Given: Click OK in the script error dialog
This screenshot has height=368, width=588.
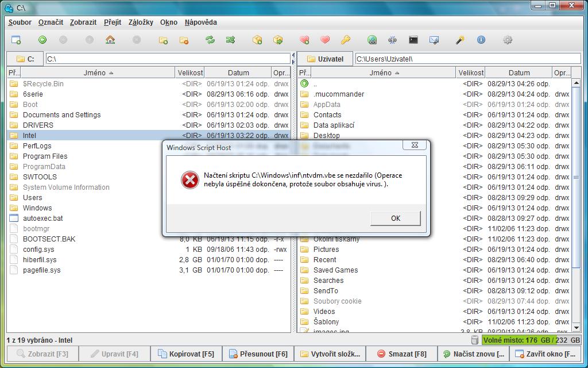Looking at the screenshot, I should coord(396,218).
